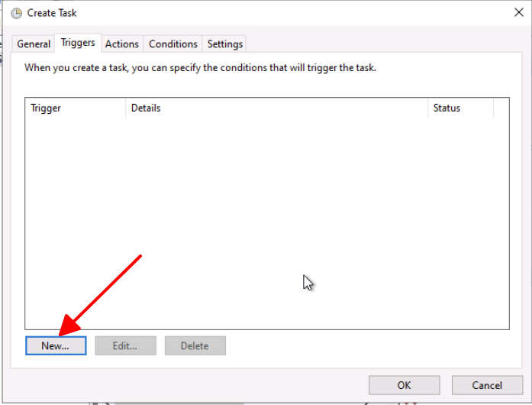The image size is (532, 405).
Task: Click the clock icon in title bar
Action: click(x=16, y=13)
